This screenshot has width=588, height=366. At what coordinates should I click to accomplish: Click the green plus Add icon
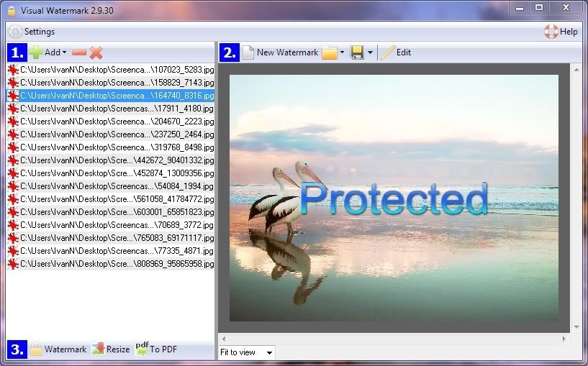pyautogui.click(x=36, y=52)
